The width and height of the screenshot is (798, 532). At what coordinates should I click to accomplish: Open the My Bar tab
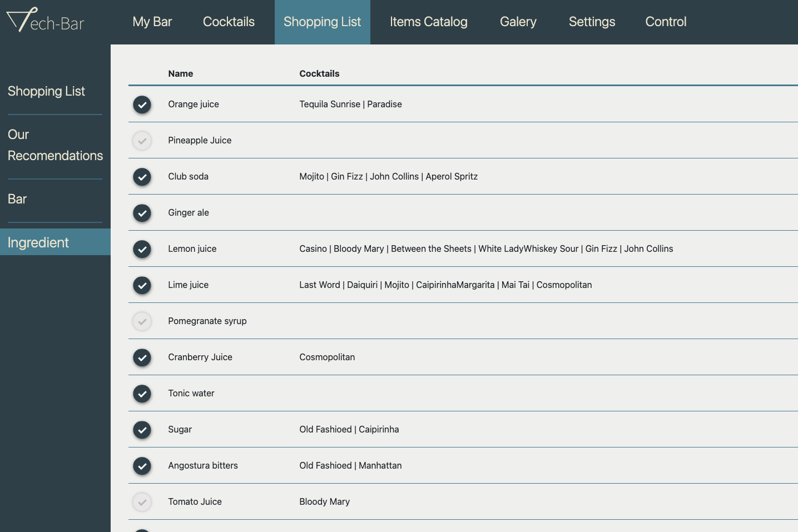[x=152, y=22]
